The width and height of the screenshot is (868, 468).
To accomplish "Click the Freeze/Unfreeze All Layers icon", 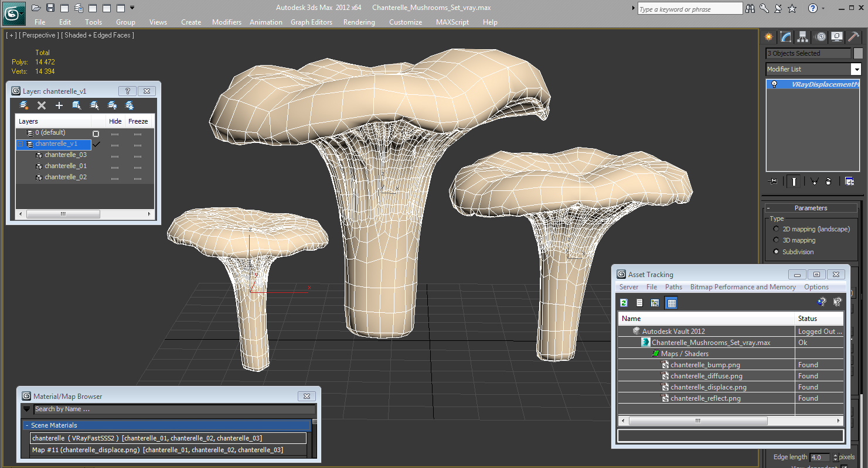I will [130, 105].
